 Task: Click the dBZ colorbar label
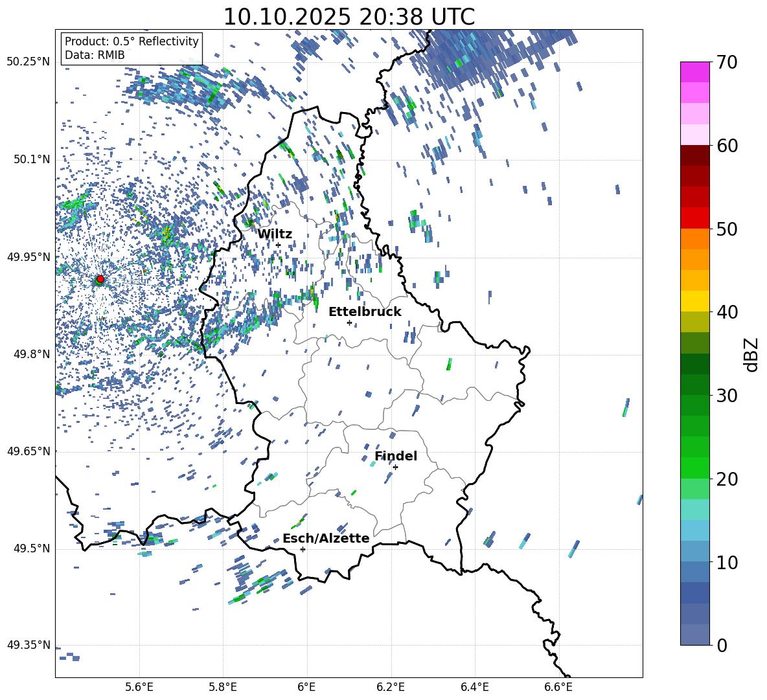pos(751,354)
